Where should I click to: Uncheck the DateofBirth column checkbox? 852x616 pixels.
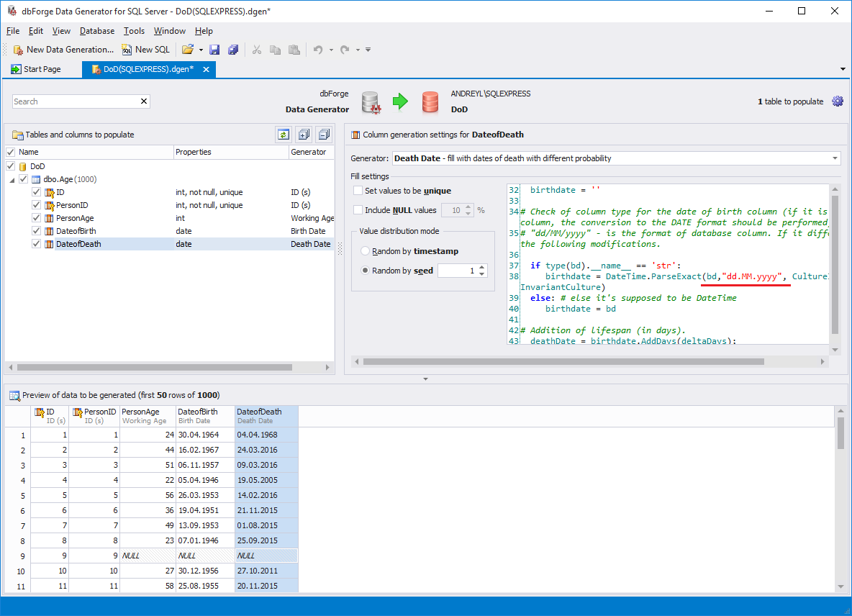tap(37, 231)
